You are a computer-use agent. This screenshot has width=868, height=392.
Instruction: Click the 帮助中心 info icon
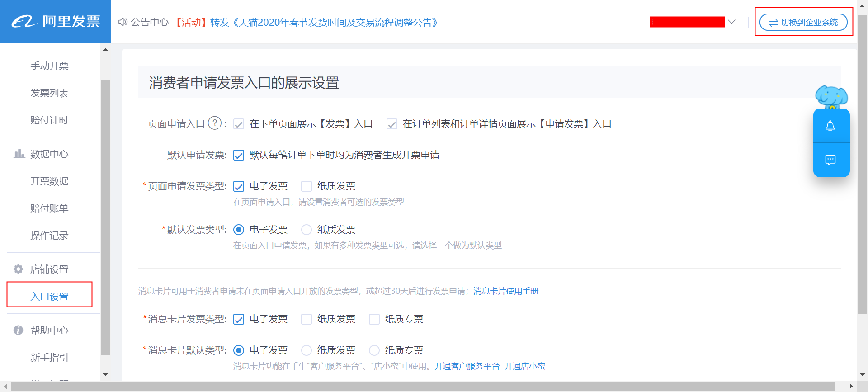[19, 331]
